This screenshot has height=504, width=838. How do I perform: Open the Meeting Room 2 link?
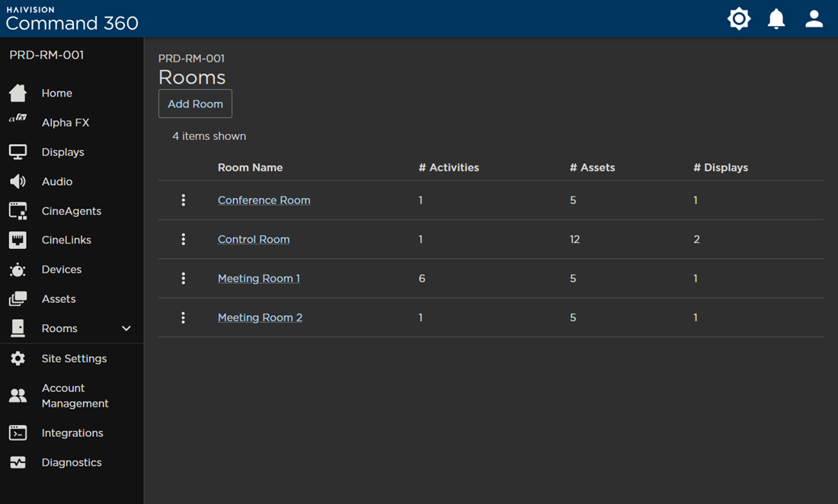click(260, 317)
